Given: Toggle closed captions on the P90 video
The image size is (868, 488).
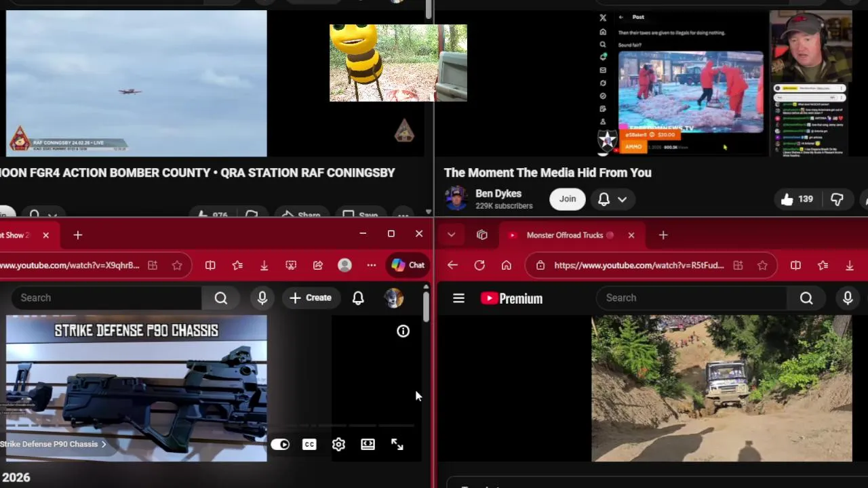Looking at the screenshot, I should 309,445.
